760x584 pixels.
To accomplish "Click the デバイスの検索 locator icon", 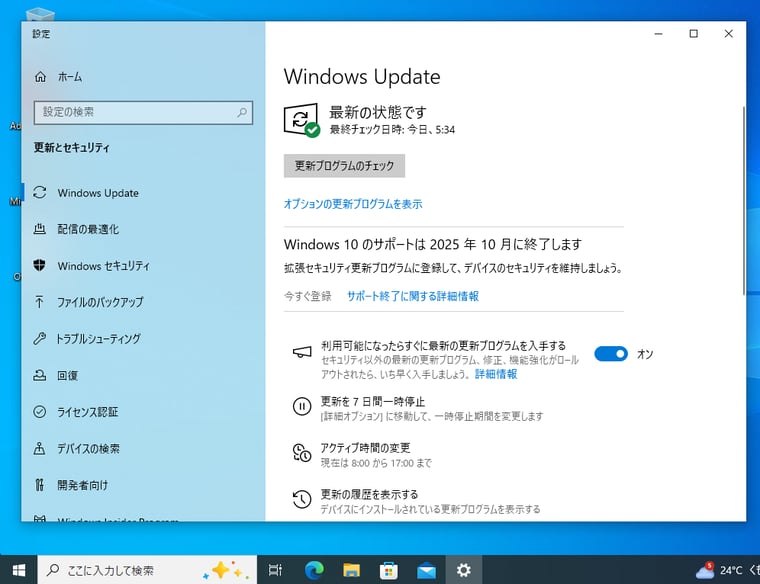I will click(40, 448).
